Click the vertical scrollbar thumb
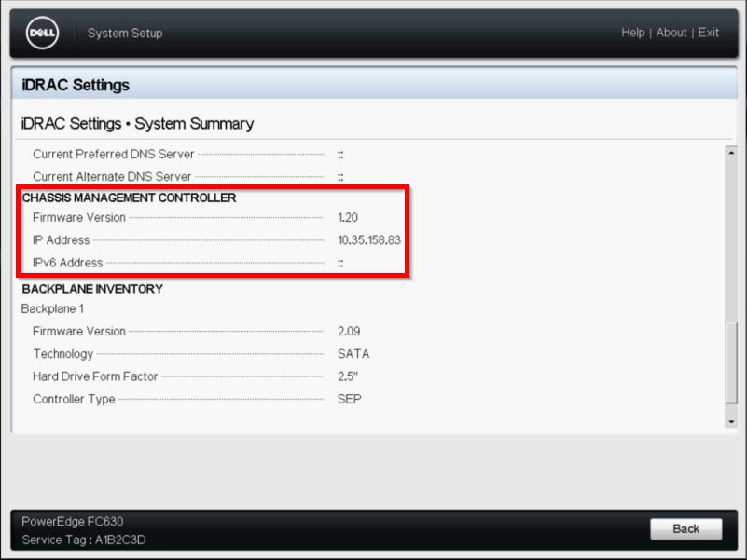 731,362
